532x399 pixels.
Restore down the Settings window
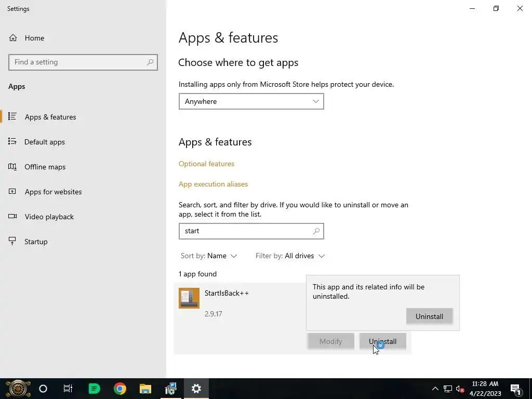(496, 8)
